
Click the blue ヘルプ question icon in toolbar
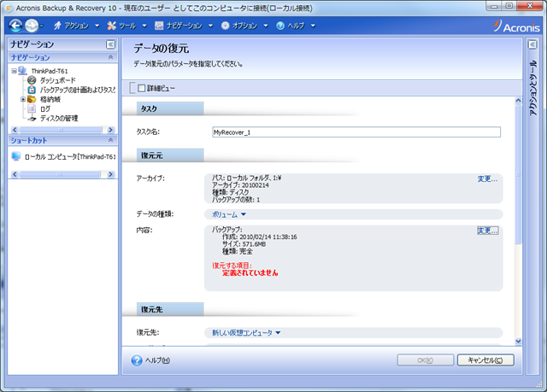click(x=280, y=26)
